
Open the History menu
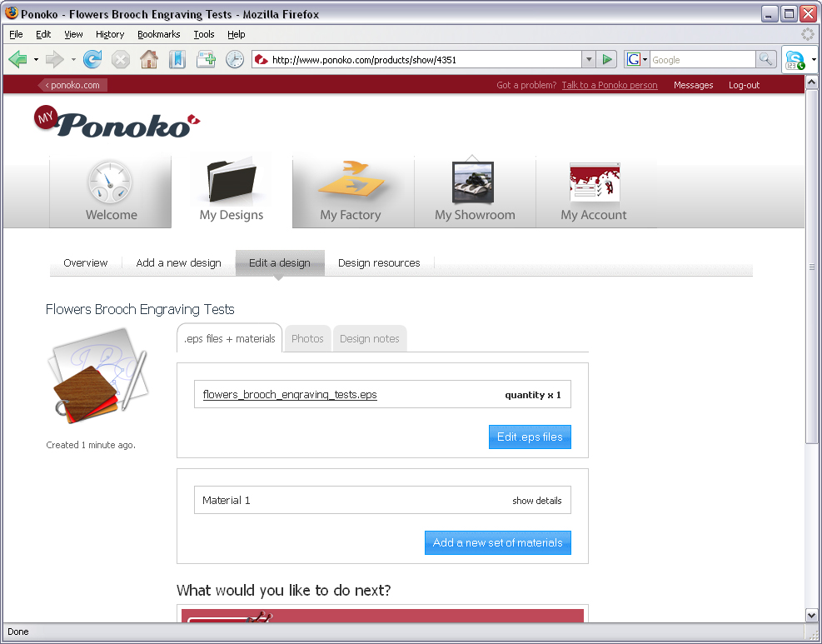tap(110, 34)
